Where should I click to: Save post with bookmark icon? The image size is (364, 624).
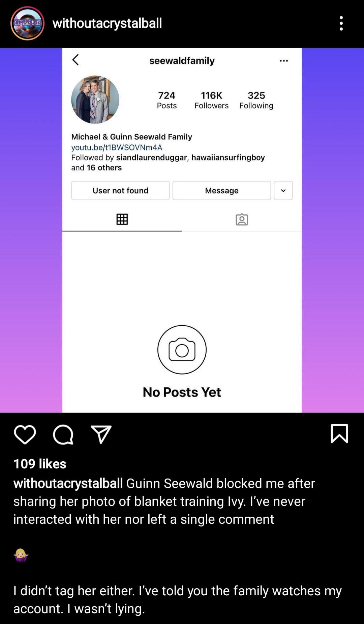coord(339,434)
